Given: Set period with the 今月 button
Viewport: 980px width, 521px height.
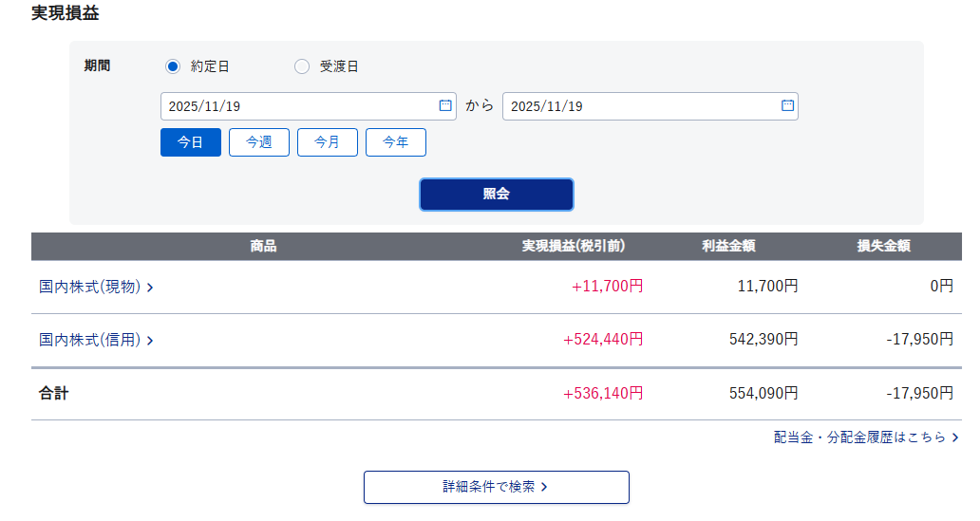Looking at the screenshot, I should click(x=328, y=142).
